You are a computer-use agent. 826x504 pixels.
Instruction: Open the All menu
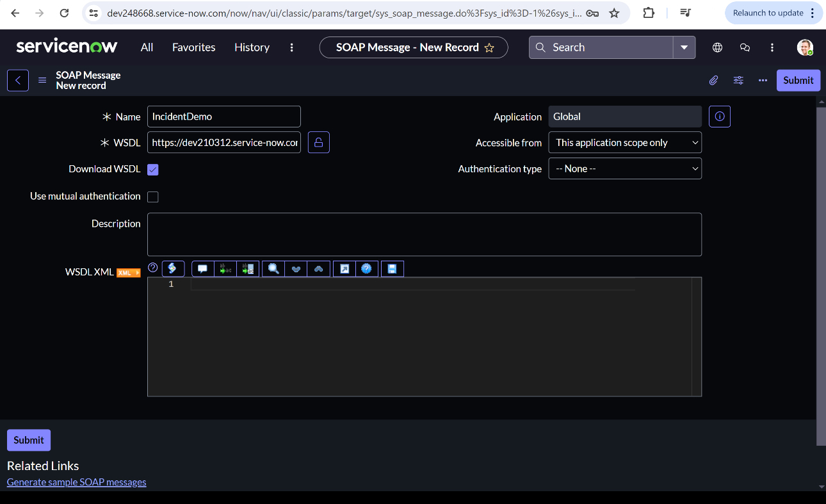(147, 47)
